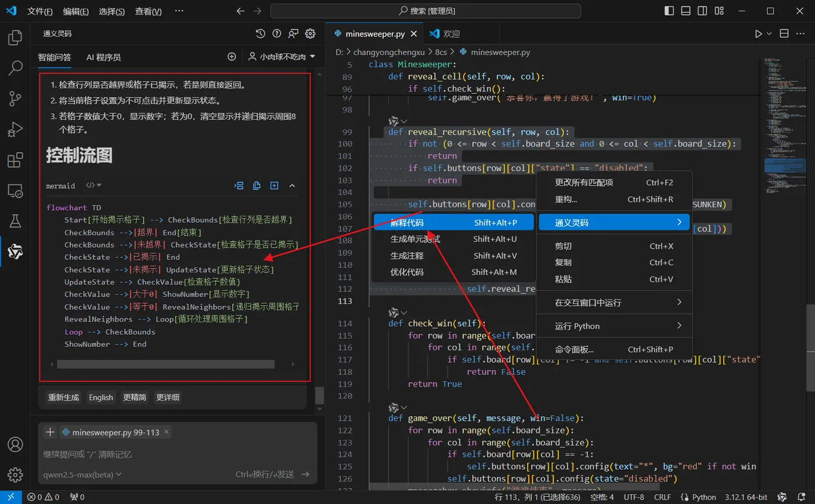The image size is (815, 504).
Task: Open the remote window indicator in status bar
Action: pos(10,498)
